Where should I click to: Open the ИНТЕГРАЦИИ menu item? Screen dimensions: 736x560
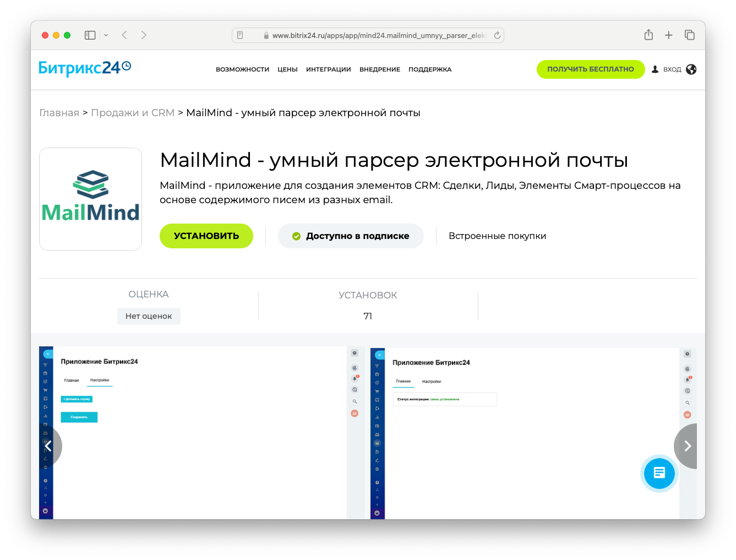(328, 69)
